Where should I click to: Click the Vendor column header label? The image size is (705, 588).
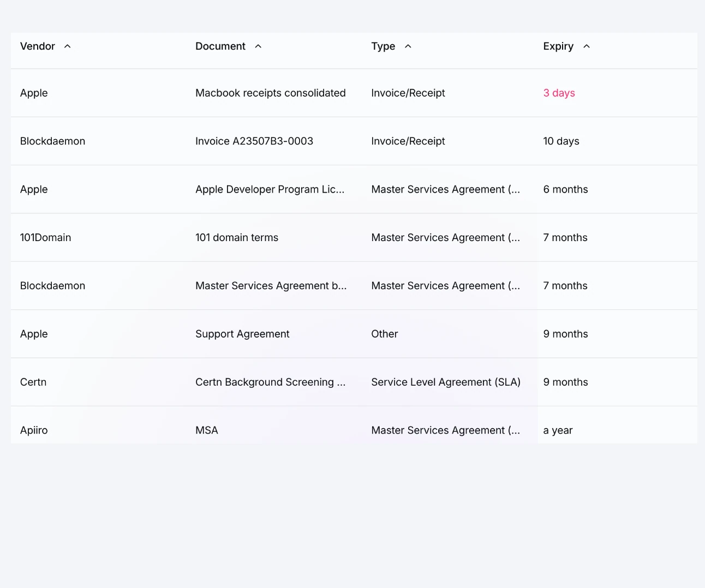tap(38, 46)
